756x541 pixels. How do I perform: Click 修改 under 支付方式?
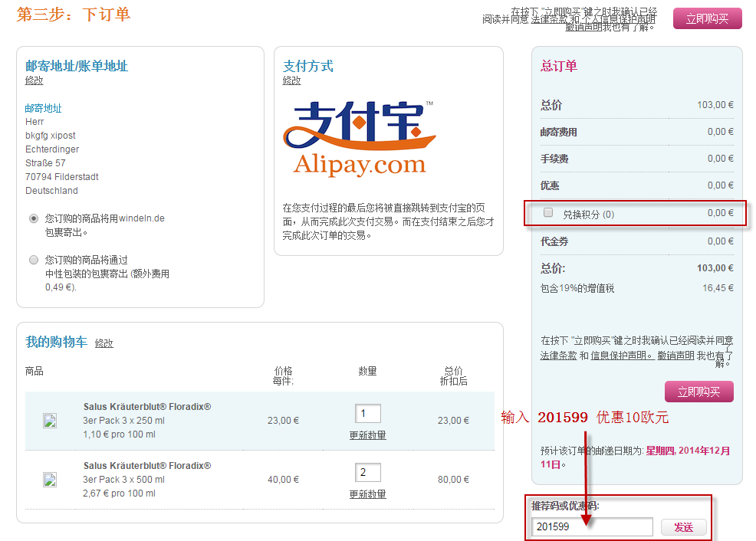coord(291,80)
